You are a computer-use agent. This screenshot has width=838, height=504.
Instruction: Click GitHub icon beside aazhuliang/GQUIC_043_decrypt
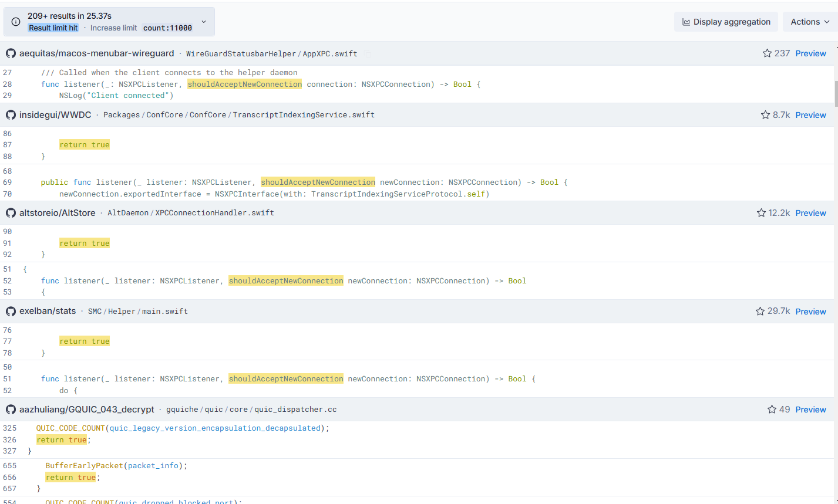click(x=11, y=410)
